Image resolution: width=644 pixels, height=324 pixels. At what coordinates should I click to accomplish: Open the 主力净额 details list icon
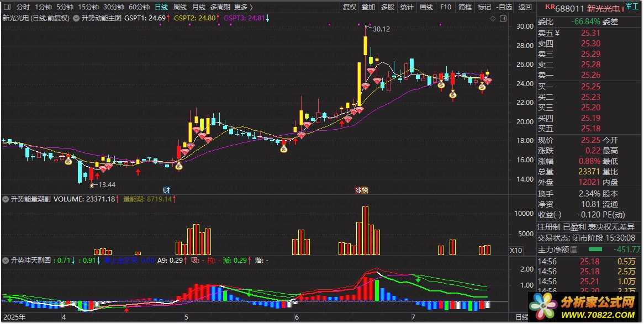tap(574, 249)
